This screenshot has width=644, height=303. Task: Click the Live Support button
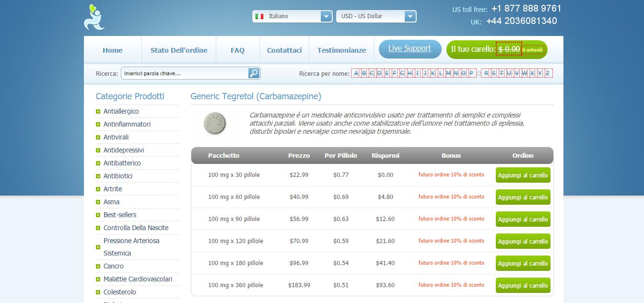[410, 48]
